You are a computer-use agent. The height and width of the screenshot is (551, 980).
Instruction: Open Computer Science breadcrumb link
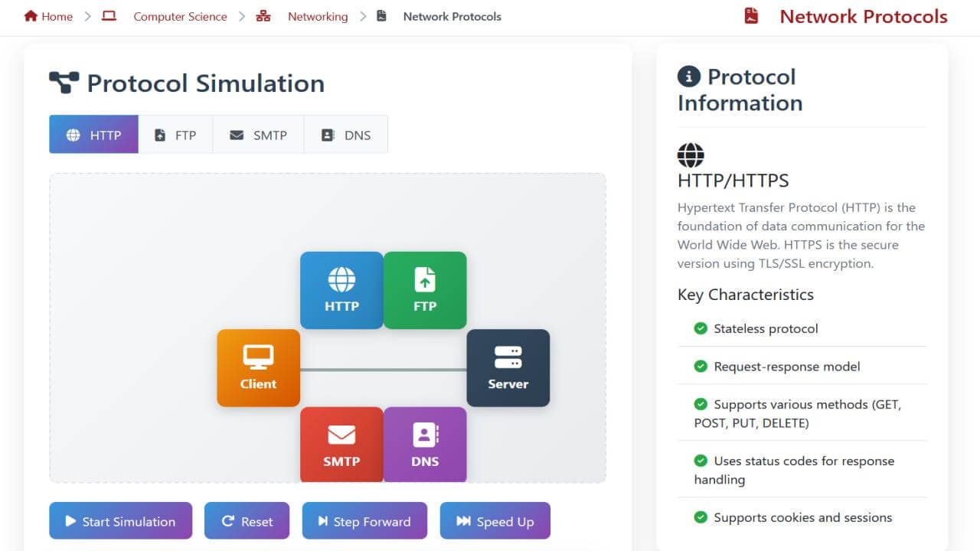pyautogui.click(x=180, y=16)
